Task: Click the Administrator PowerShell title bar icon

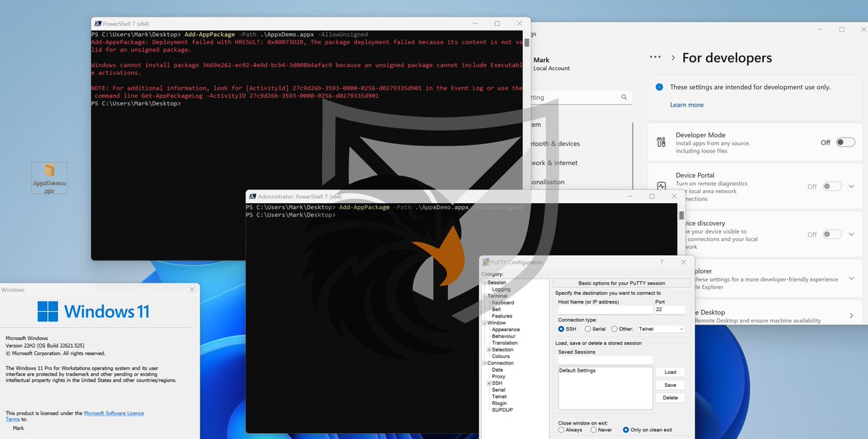Action: (252, 196)
